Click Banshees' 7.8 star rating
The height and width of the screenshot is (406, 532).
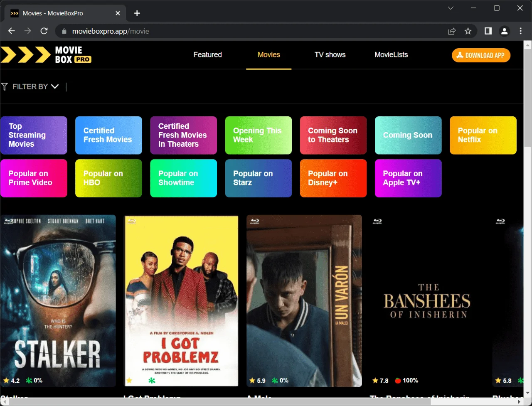(380, 380)
